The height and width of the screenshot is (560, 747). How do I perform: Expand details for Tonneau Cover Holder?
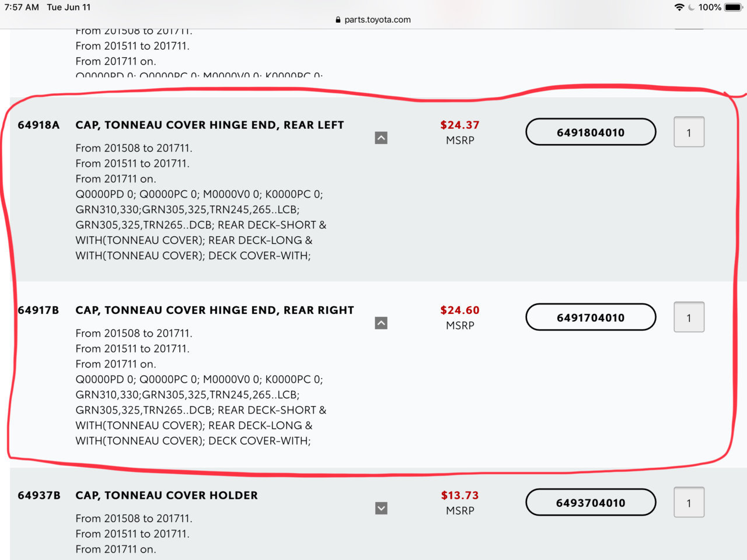(x=381, y=508)
